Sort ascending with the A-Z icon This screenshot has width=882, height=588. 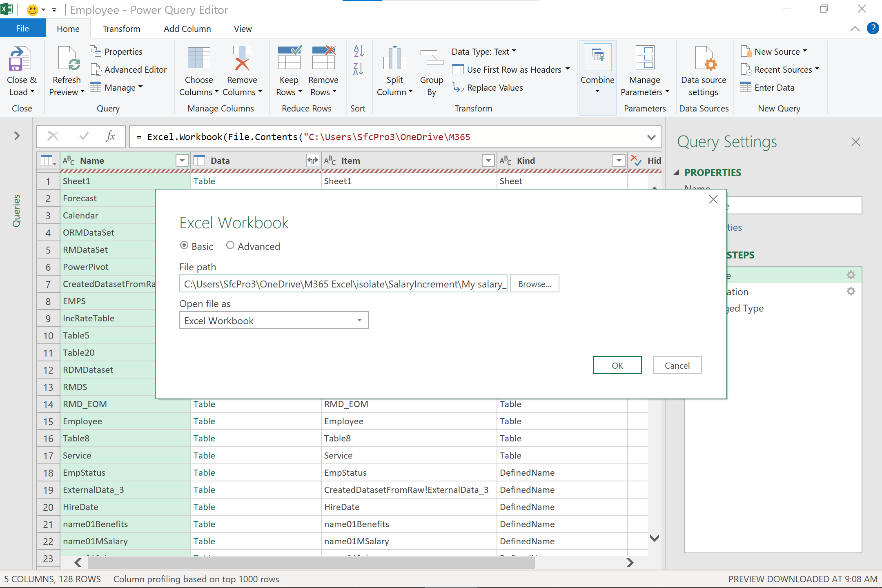tap(358, 51)
